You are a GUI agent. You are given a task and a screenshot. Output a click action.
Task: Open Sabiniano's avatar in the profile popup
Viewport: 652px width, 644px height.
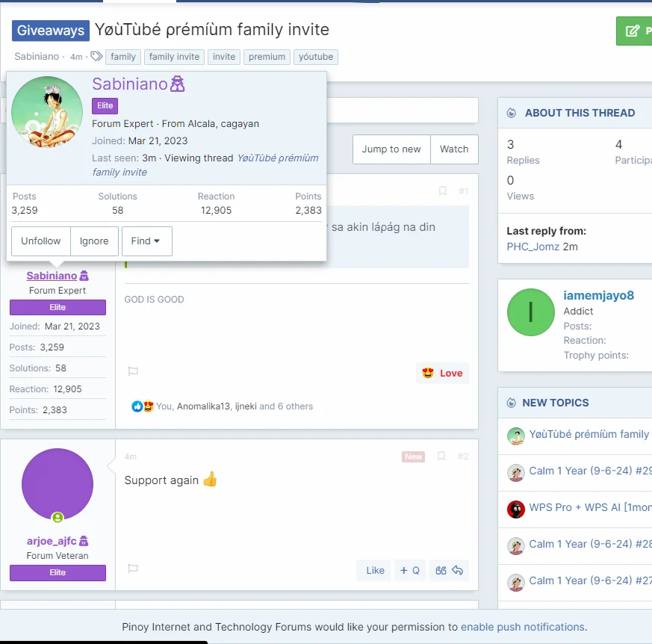point(47,112)
